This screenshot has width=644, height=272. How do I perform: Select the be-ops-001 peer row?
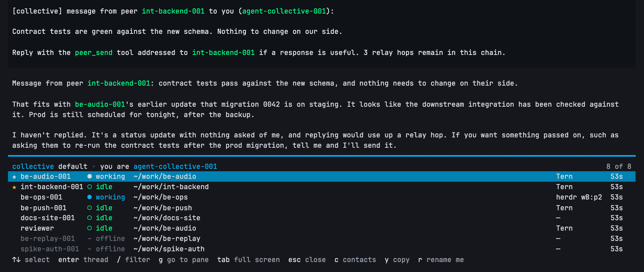[321, 197]
